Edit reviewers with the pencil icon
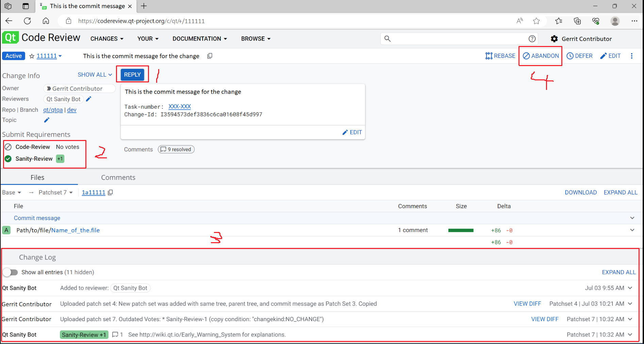Viewport: 644px width, 344px height. tap(89, 99)
